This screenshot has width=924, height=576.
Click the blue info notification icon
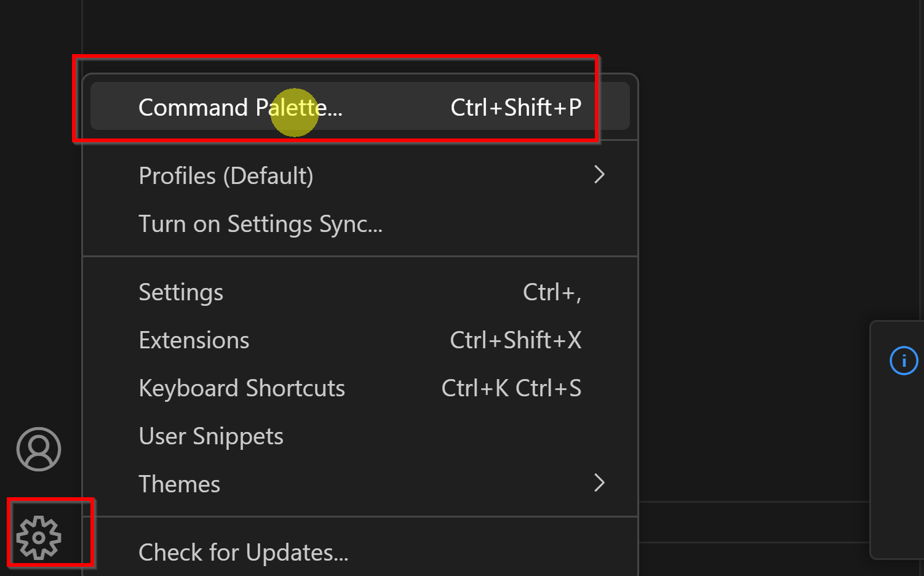[903, 361]
